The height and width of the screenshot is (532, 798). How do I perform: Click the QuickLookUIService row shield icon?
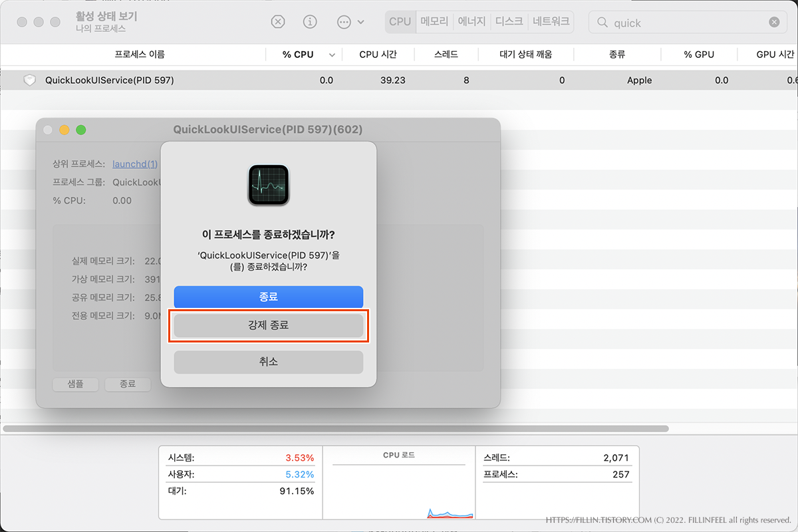point(29,80)
